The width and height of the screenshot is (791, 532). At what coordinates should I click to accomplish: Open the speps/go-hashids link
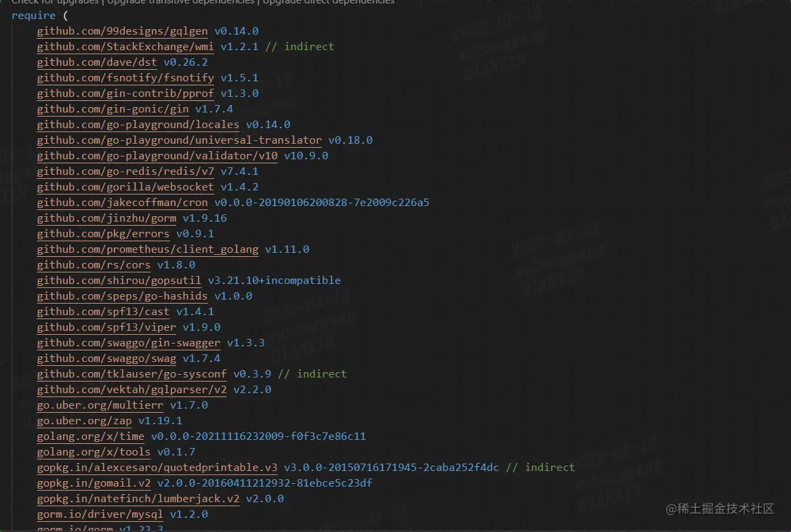point(122,297)
